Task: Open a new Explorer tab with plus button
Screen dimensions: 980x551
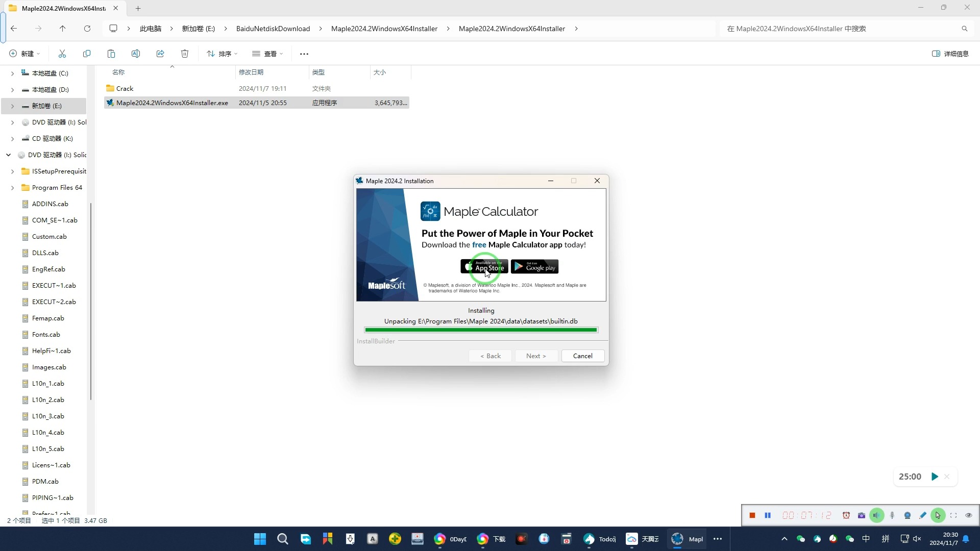Action: pos(138,8)
